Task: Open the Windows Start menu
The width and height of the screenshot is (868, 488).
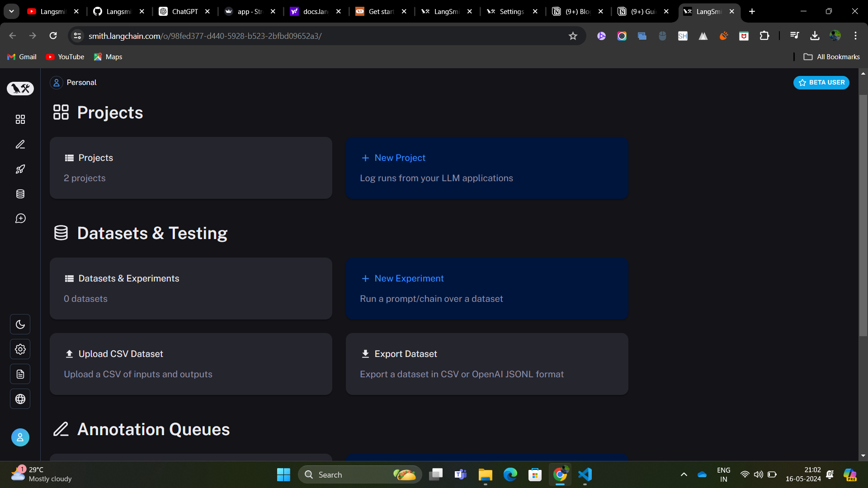Action: click(283, 474)
